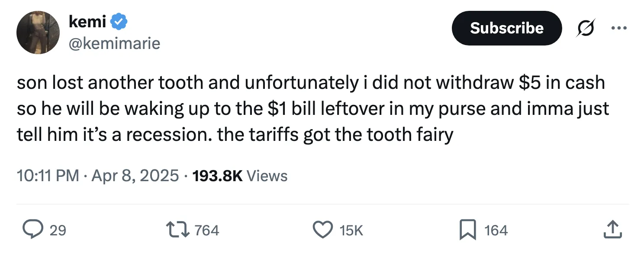Open the three-dot more options menu
Screen dimensions: 644x254
click(619, 28)
